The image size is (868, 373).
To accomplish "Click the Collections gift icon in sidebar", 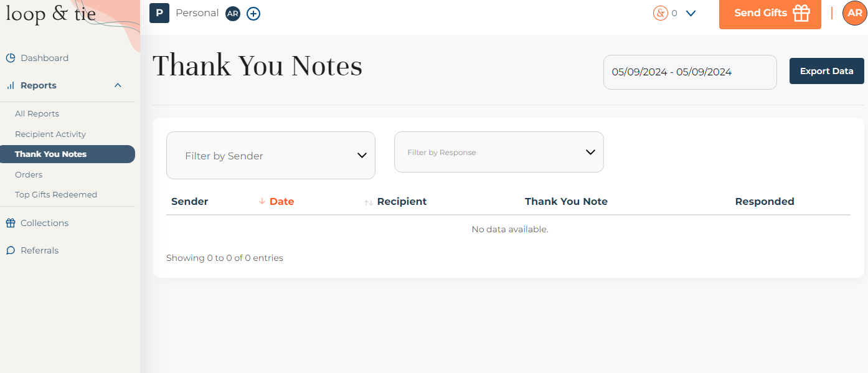I will point(11,223).
